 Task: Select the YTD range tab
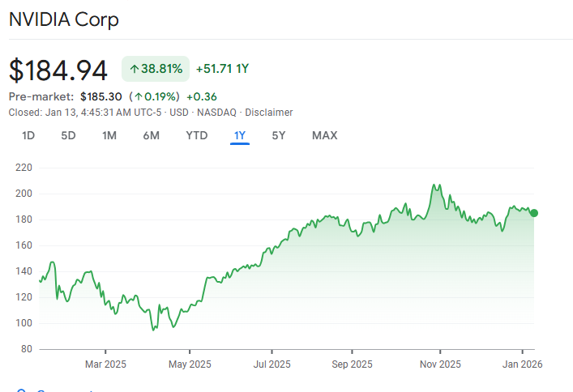point(196,135)
